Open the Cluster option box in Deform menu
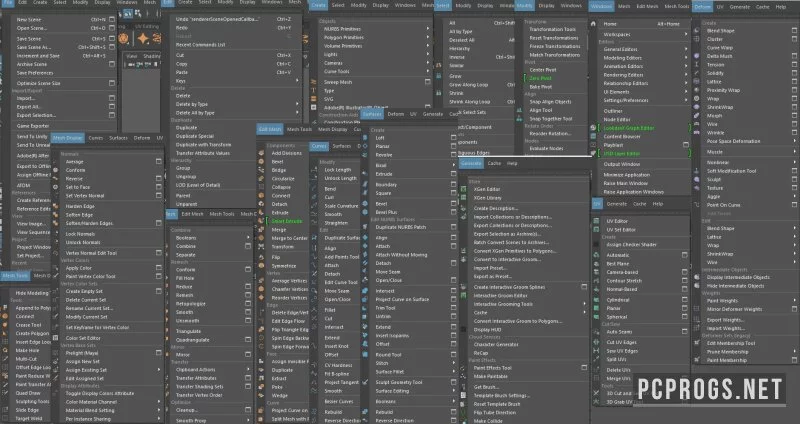Screen dimensions: 800x424 pos(794,39)
